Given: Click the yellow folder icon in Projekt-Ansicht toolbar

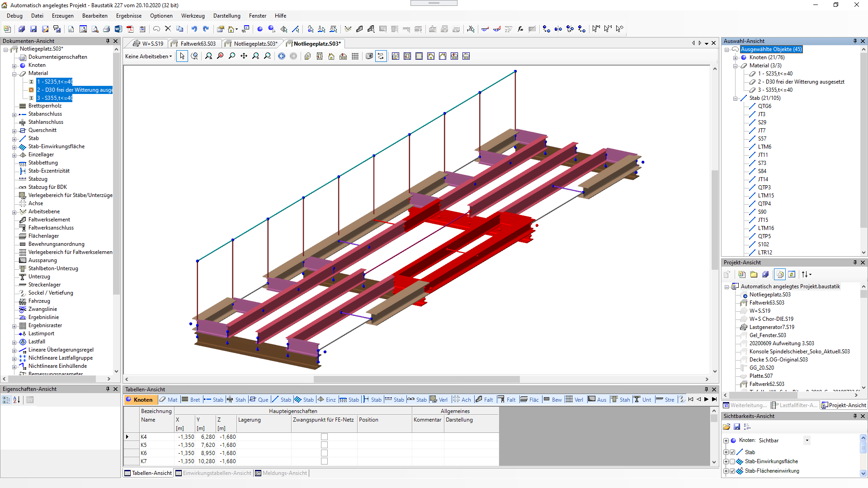Looking at the screenshot, I should click(754, 274).
